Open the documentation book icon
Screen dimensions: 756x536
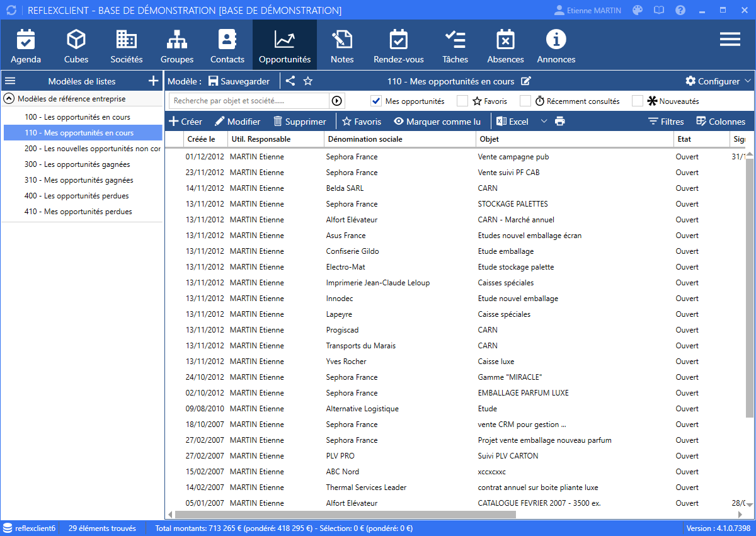[659, 10]
